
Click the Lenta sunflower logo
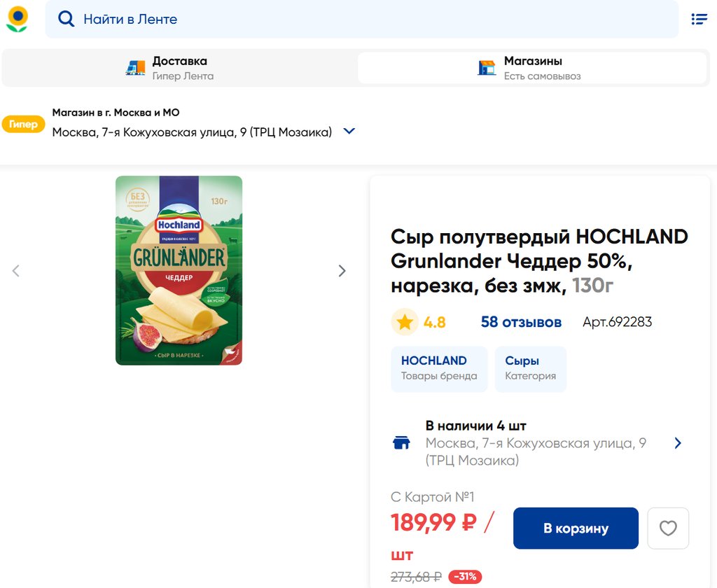click(x=18, y=19)
